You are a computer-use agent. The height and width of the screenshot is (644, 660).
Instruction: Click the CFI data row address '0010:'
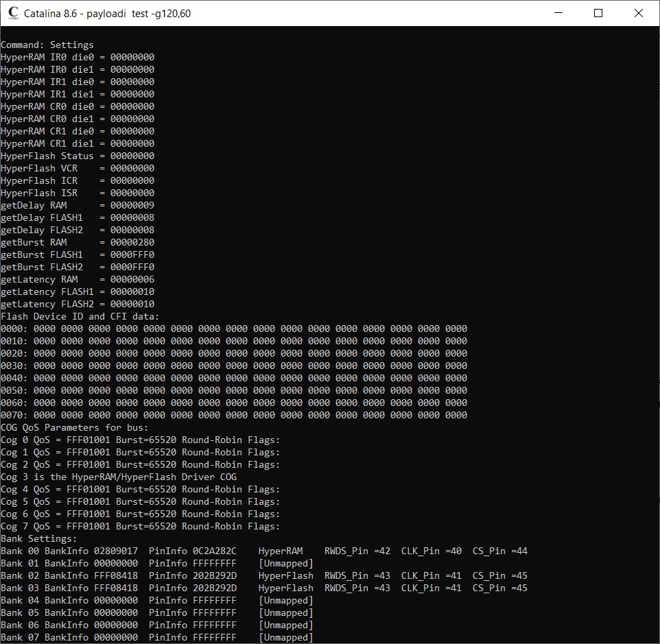click(14, 341)
